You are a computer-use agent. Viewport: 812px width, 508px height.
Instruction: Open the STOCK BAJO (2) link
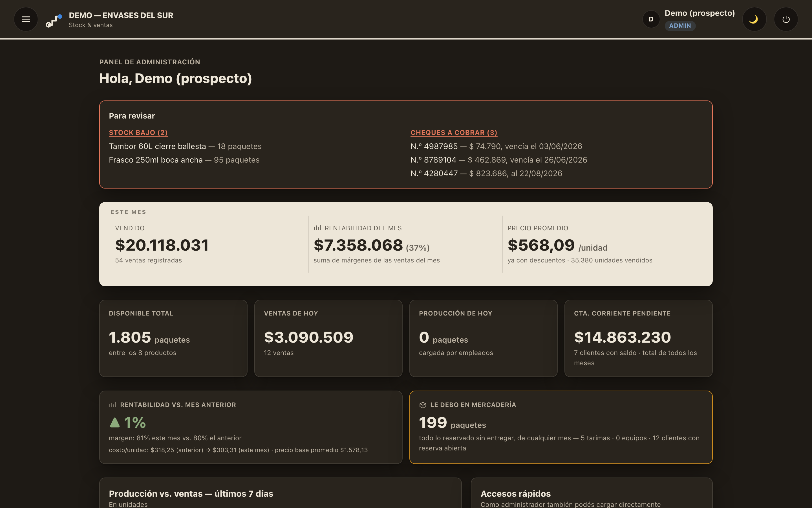138,133
